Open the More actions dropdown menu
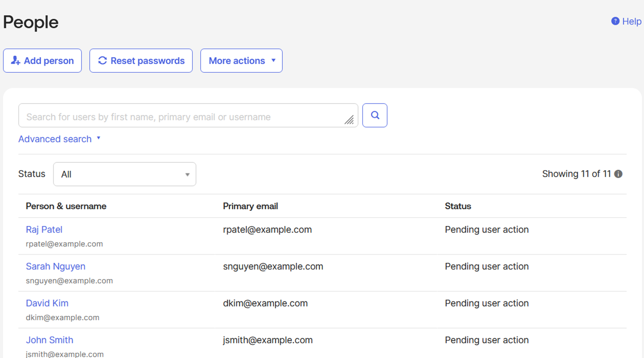Image resolution: width=644 pixels, height=358 pixels. tap(241, 61)
